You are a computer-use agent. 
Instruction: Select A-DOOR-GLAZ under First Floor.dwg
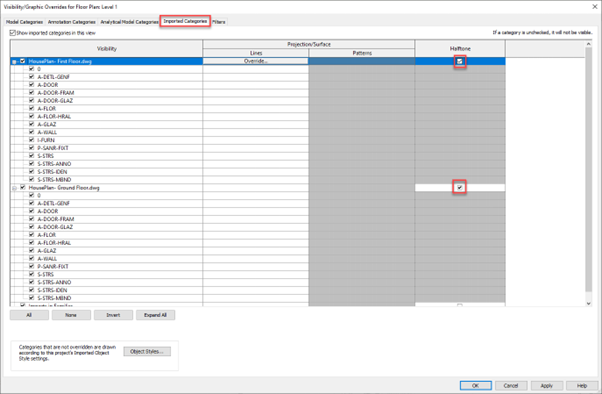55,101
